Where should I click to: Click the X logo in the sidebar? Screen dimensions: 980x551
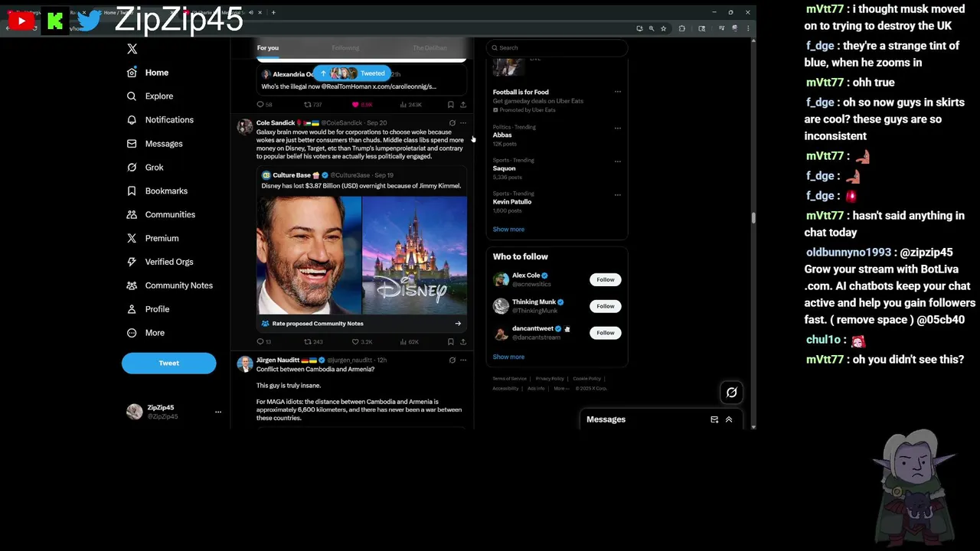[132, 49]
